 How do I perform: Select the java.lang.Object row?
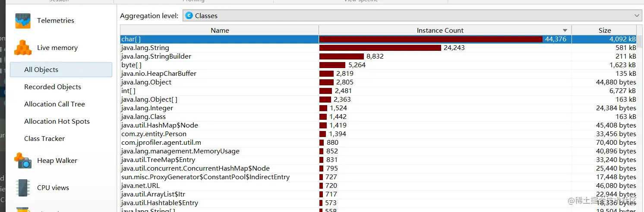[x=379, y=82]
